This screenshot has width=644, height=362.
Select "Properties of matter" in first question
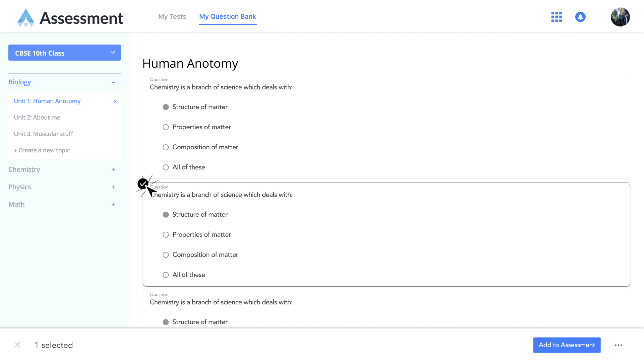[x=166, y=127]
